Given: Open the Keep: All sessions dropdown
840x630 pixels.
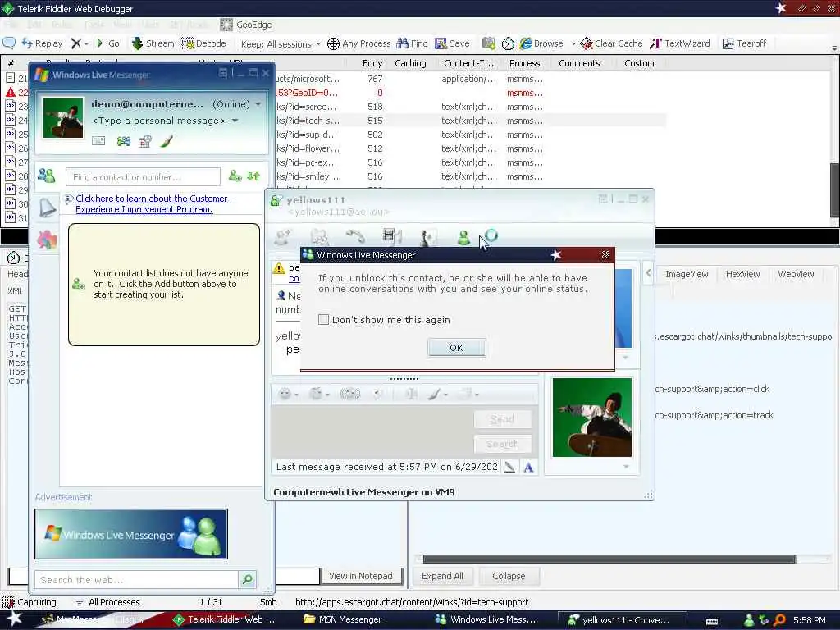Looking at the screenshot, I should click(x=281, y=44).
